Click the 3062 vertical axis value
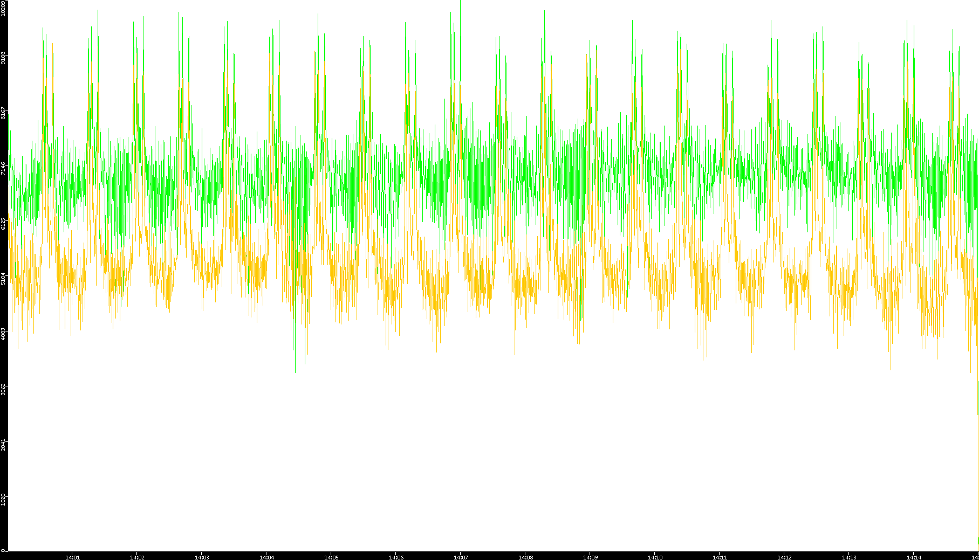 (3, 388)
